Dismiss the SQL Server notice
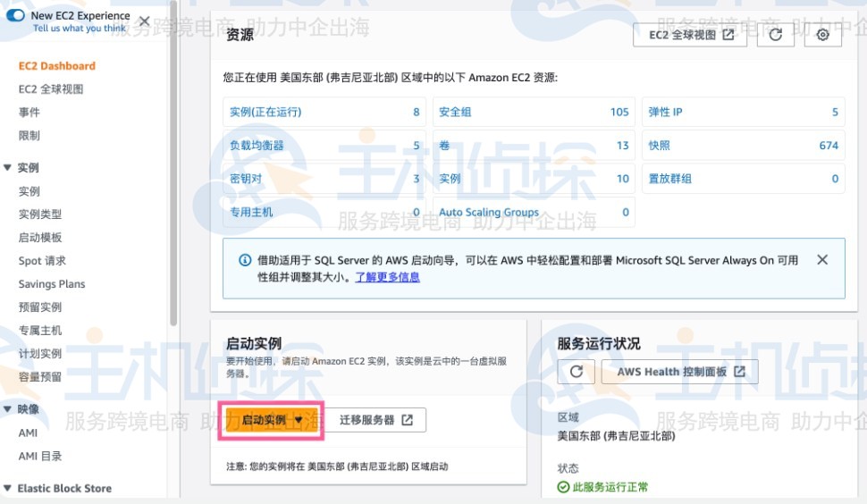Screen dimensions: 867x504 click(x=822, y=260)
